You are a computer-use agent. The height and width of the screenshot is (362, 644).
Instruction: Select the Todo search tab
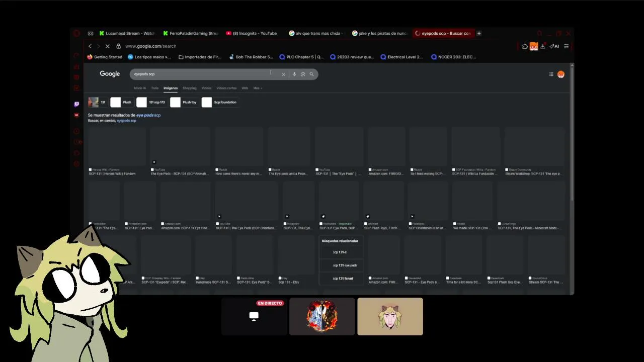click(x=155, y=88)
